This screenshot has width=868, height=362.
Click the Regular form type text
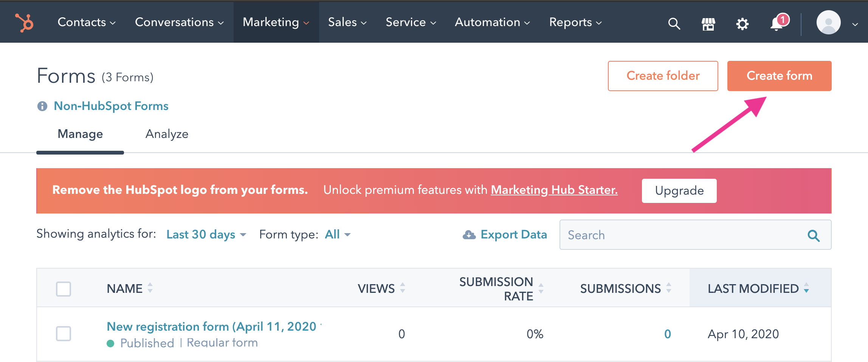pyautogui.click(x=222, y=343)
